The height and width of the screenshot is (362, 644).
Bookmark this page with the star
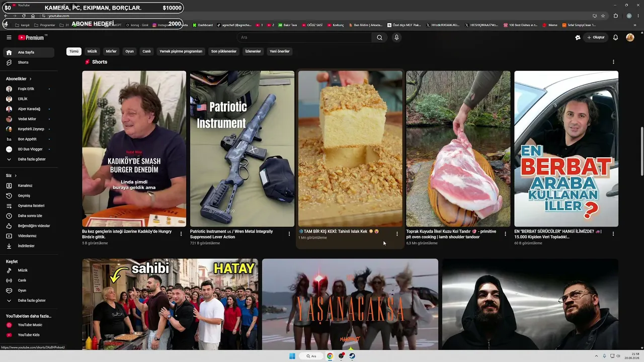click(x=603, y=16)
